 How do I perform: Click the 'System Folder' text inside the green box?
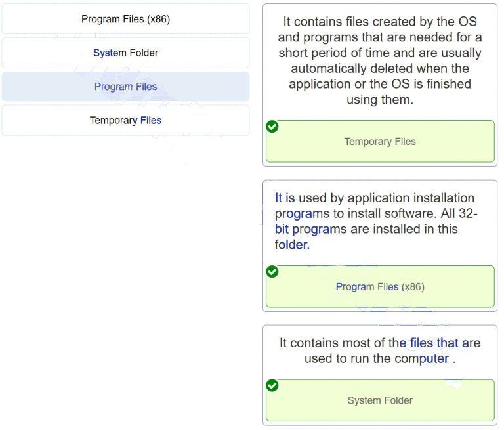click(x=380, y=400)
